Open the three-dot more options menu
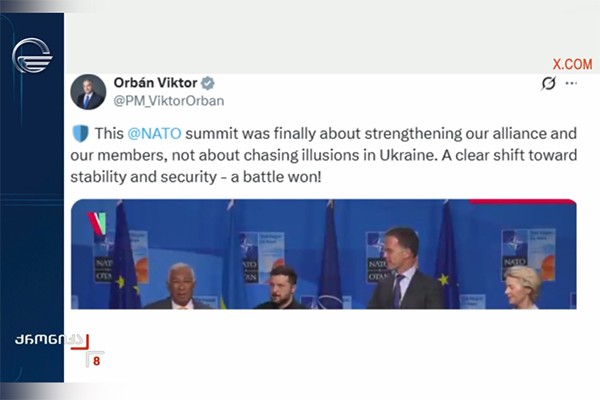The height and width of the screenshot is (400, 600). [571, 83]
